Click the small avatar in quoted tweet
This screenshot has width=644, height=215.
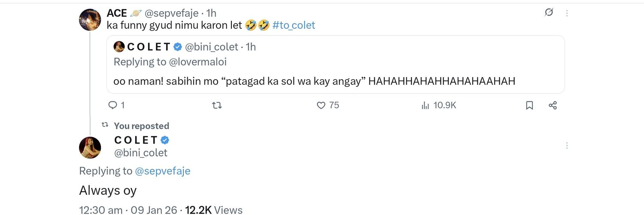(x=119, y=46)
